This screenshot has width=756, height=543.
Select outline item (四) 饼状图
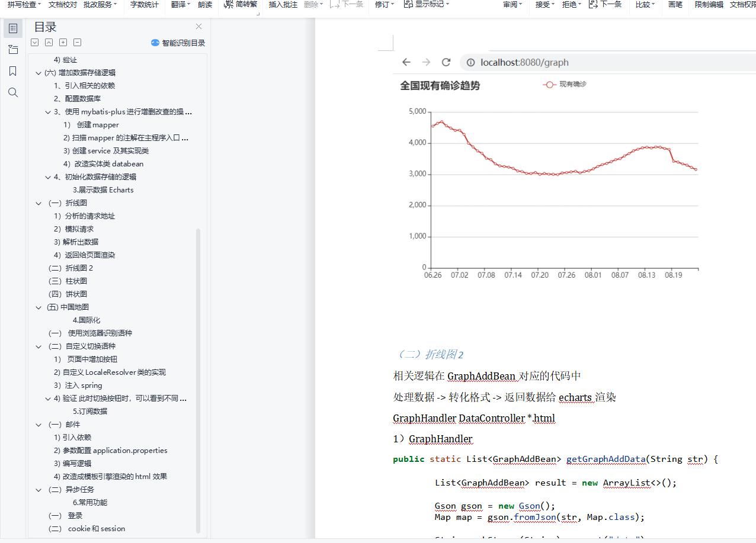[68, 294]
